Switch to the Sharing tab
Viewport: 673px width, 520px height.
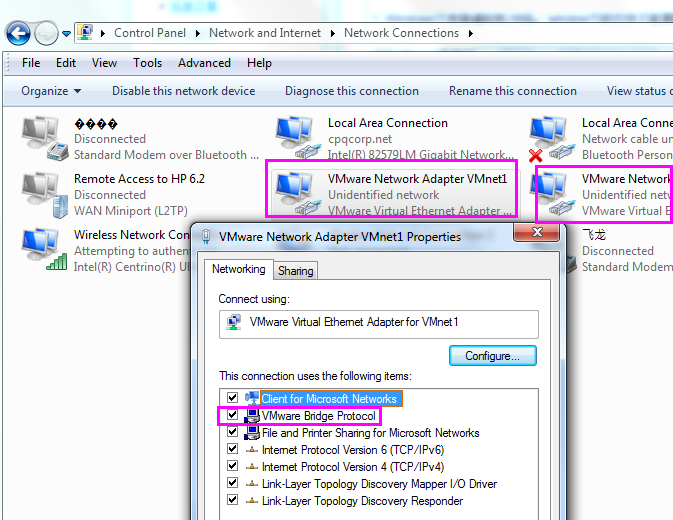296,271
